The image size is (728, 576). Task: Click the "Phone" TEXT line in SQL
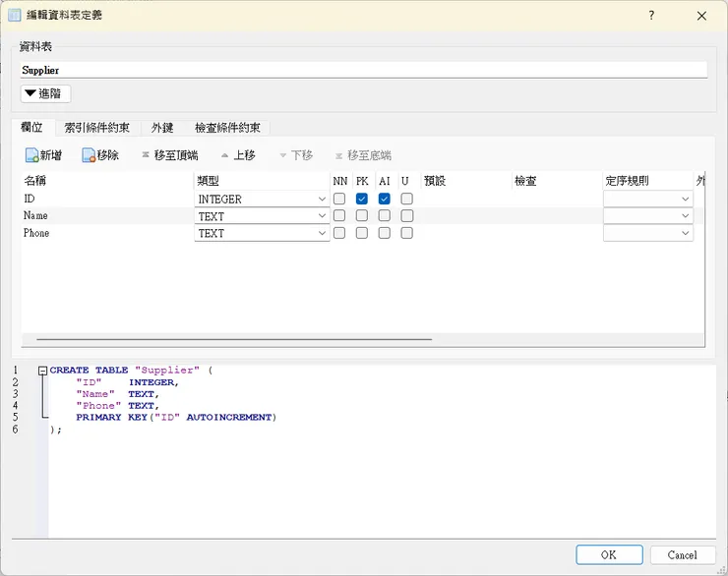coord(118,406)
